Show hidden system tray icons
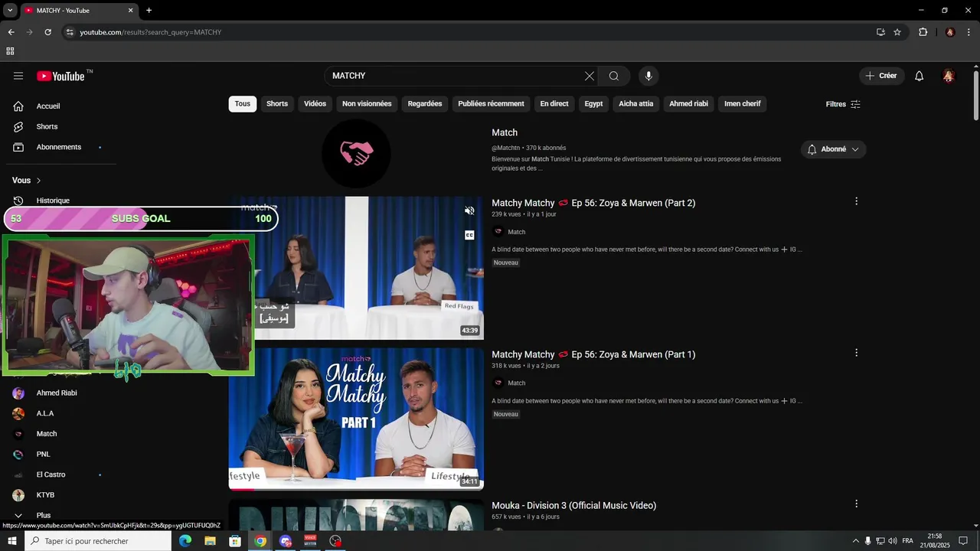The height and width of the screenshot is (551, 980). (x=856, y=541)
